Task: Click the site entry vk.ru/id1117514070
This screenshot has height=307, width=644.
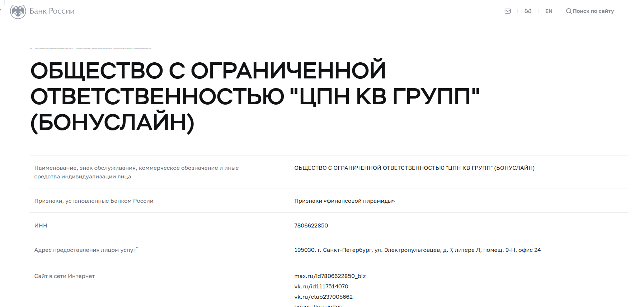Action: 321,286
